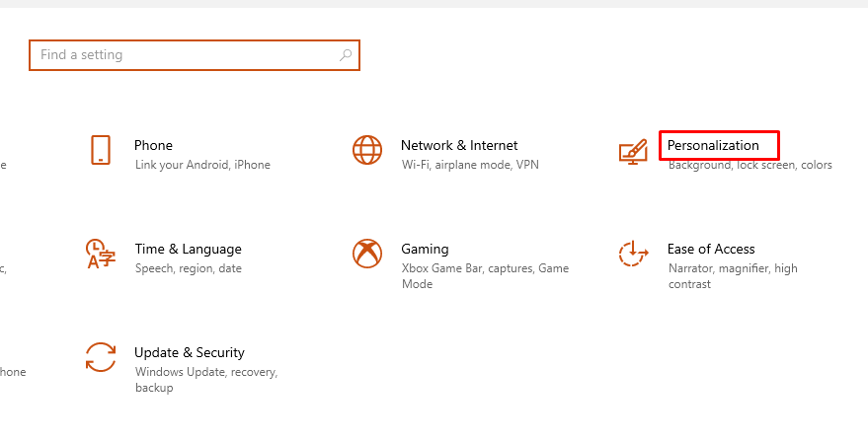The height and width of the screenshot is (442, 868).
Task: Click the magnifier search icon in search box
Action: click(x=346, y=55)
